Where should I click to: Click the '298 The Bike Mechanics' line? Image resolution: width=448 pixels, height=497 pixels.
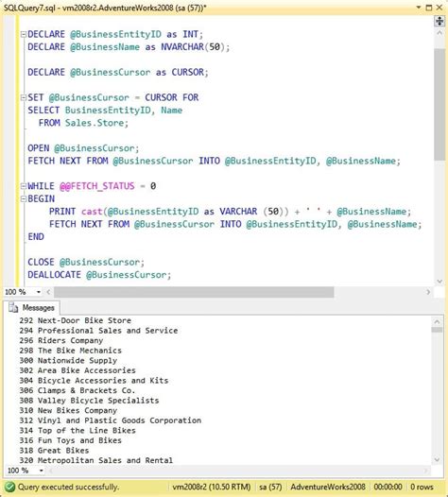[70, 351]
